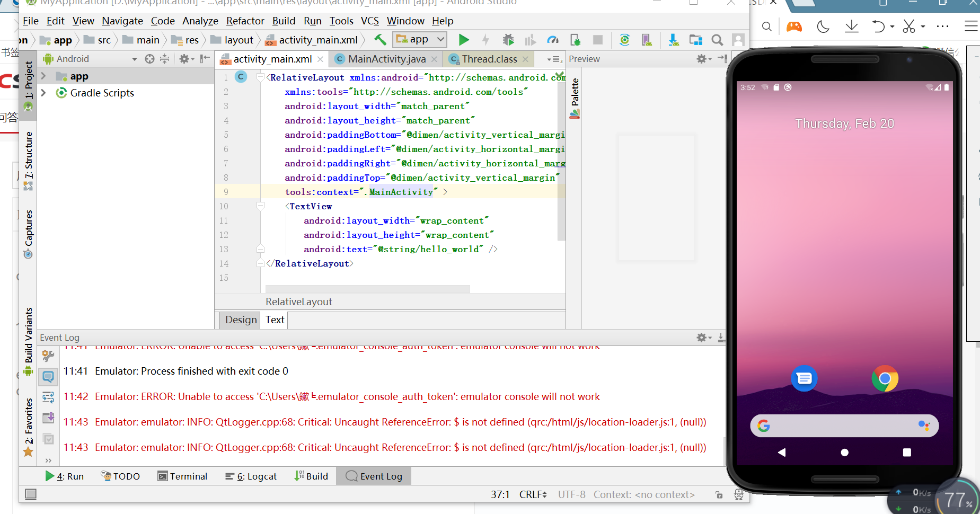
Task: Click the Google search bar on emulator
Action: tap(844, 426)
